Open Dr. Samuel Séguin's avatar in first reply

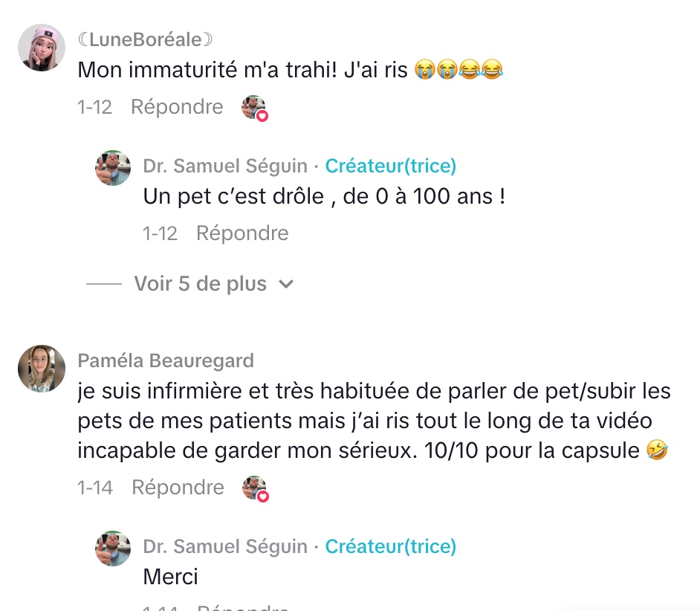[x=113, y=168]
